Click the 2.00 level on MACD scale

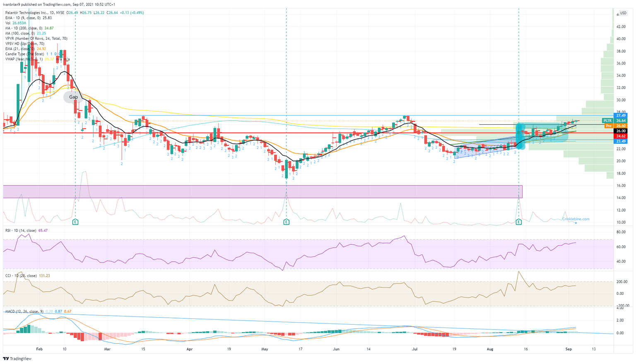coord(620,321)
